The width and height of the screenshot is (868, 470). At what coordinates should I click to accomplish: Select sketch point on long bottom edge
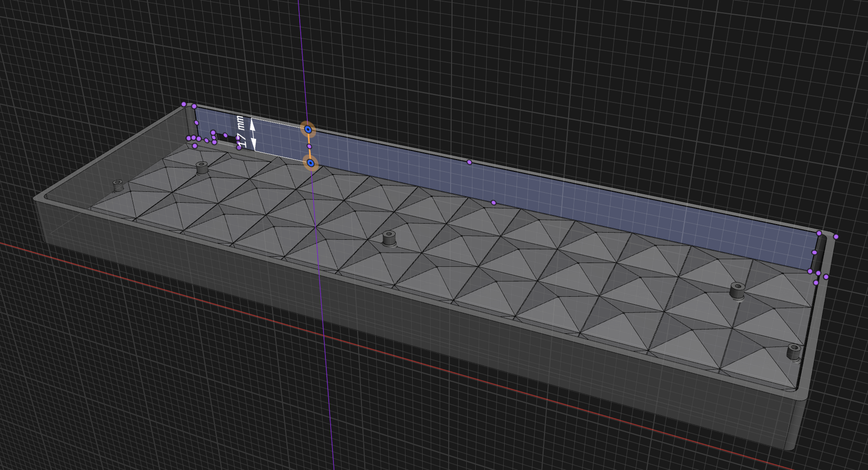[493, 203]
